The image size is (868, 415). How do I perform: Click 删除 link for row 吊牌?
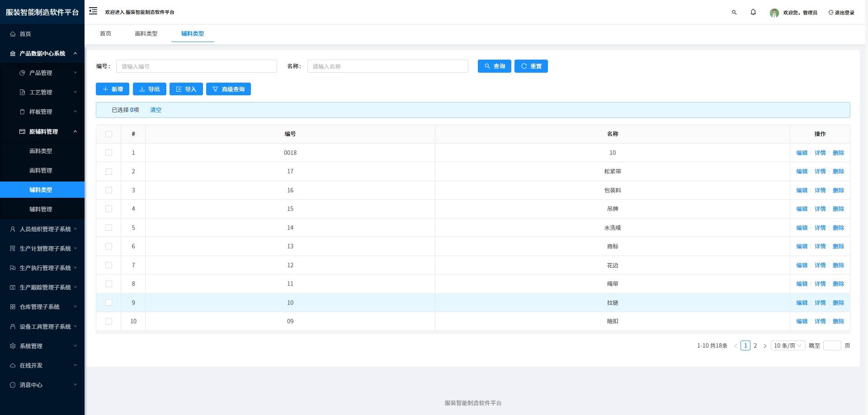click(838, 209)
